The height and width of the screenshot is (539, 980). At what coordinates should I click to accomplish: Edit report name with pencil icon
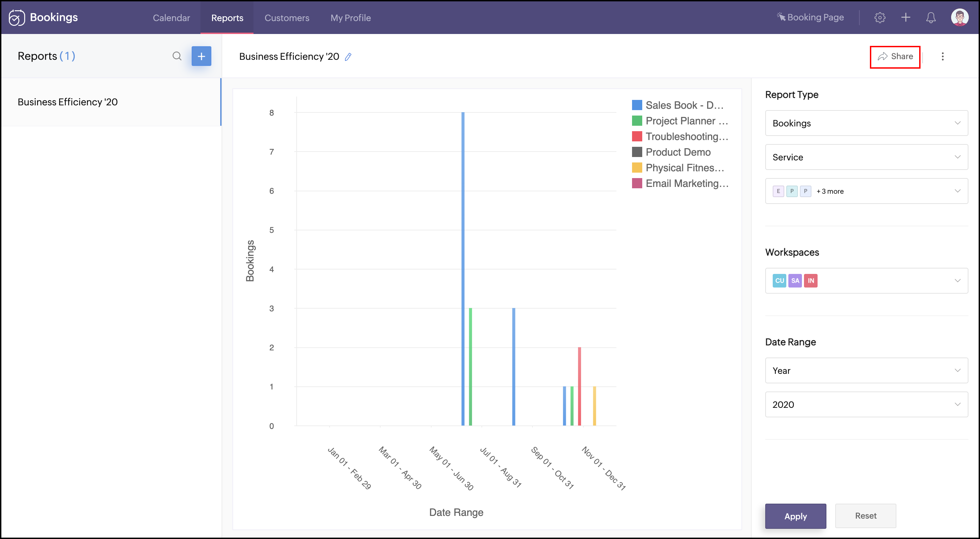(348, 57)
